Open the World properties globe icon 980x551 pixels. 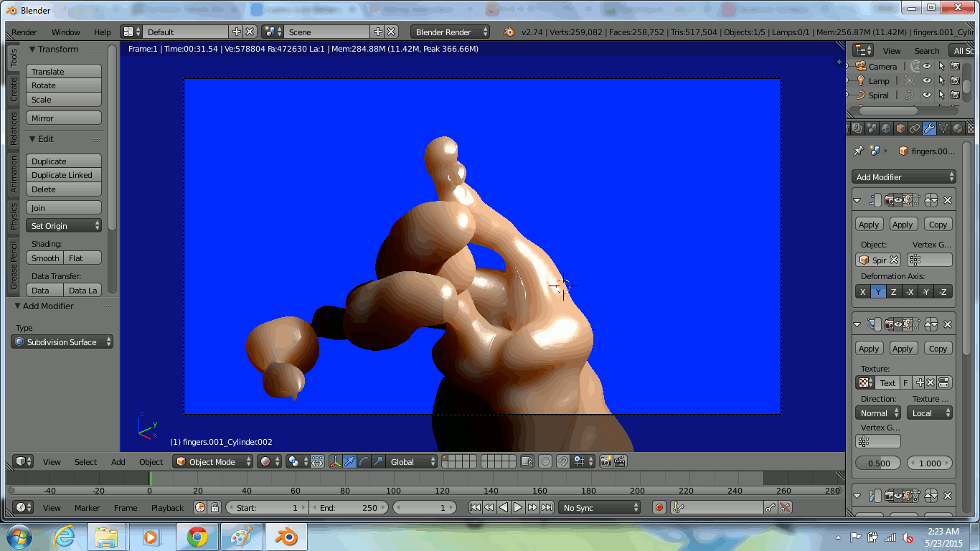(886, 129)
